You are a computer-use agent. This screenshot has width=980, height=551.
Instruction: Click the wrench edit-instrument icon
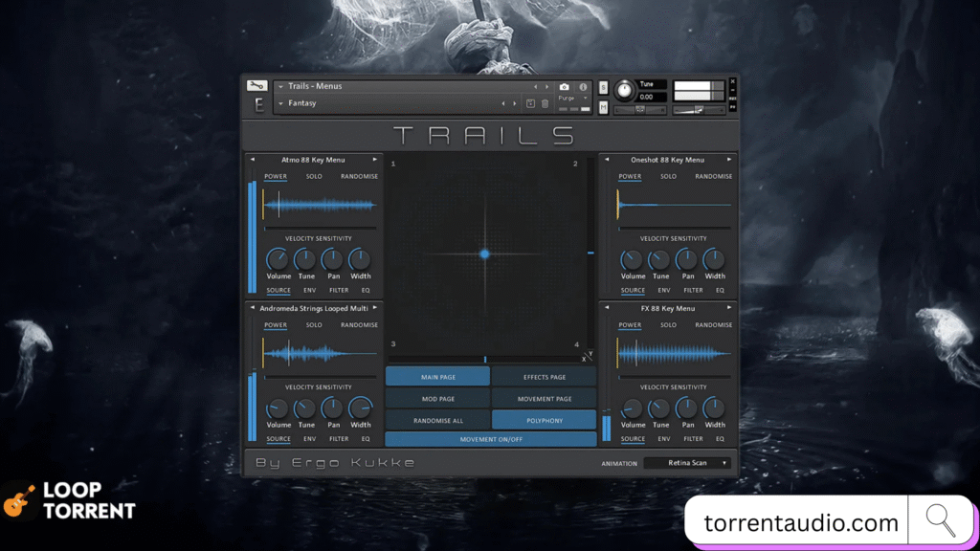[256, 86]
